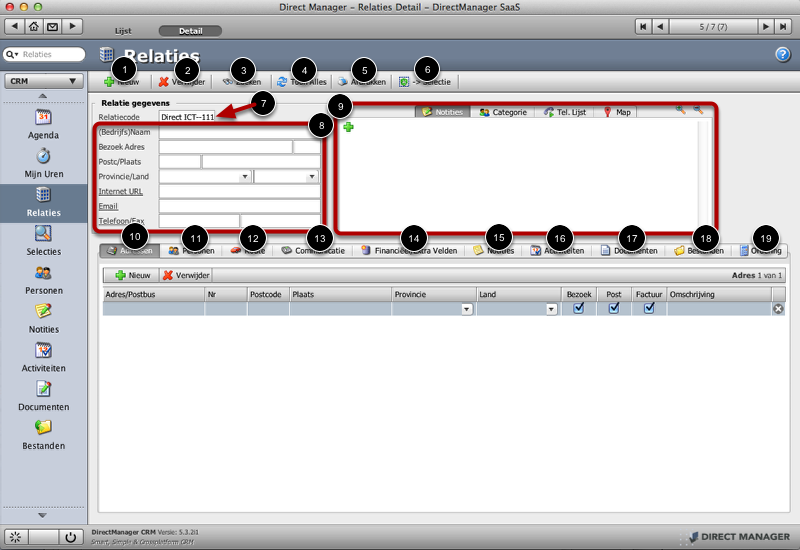Jump to the first record
The image size is (800, 550).
click(x=643, y=27)
